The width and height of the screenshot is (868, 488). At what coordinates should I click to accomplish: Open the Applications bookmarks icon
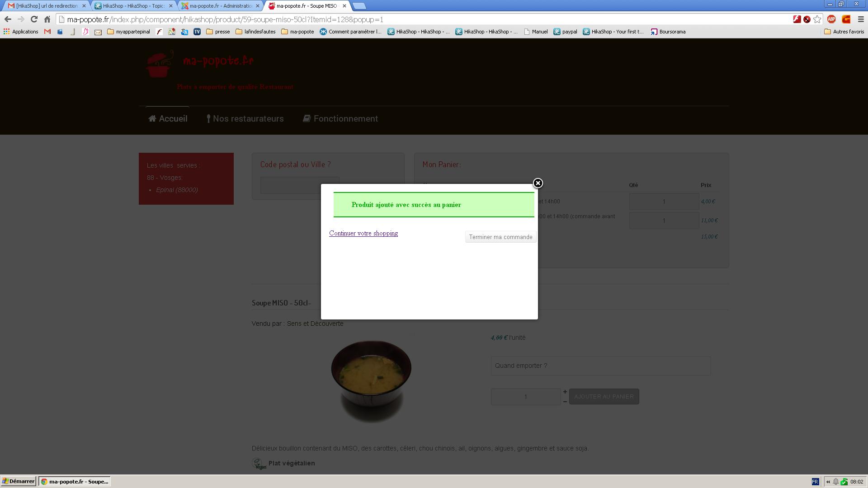(x=6, y=32)
